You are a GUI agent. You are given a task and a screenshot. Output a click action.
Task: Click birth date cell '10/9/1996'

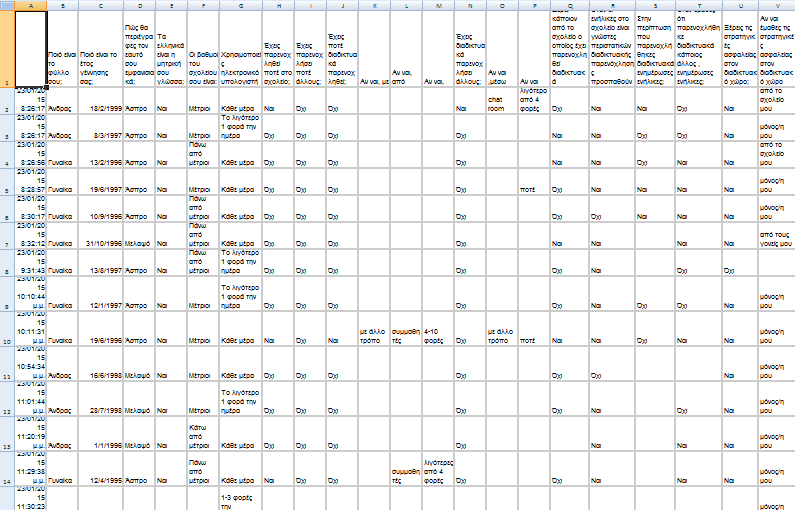coord(100,208)
